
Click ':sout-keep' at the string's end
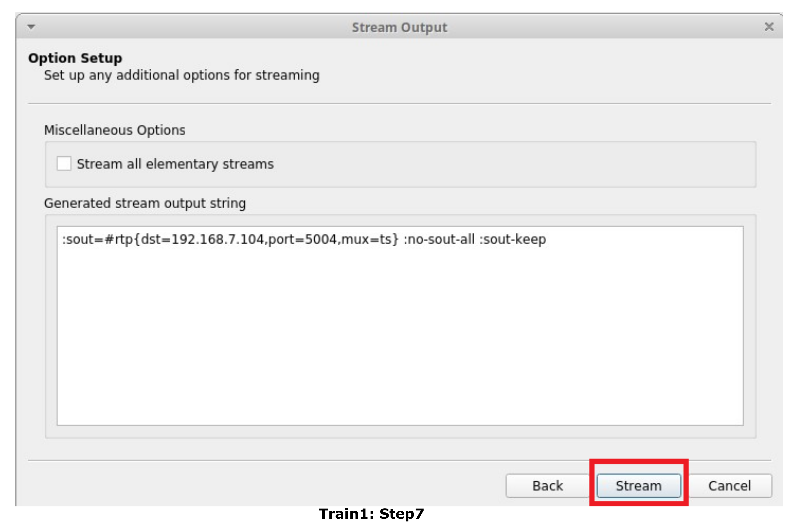point(512,240)
